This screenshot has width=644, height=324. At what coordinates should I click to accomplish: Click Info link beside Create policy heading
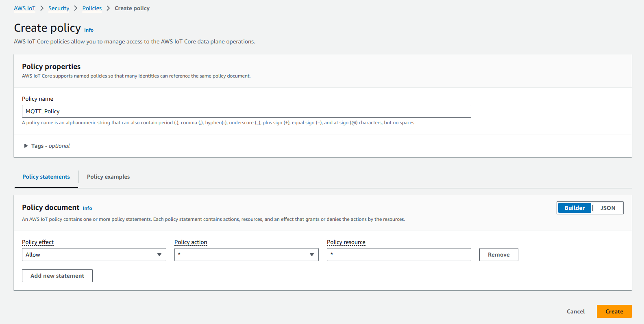pyautogui.click(x=89, y=30)
